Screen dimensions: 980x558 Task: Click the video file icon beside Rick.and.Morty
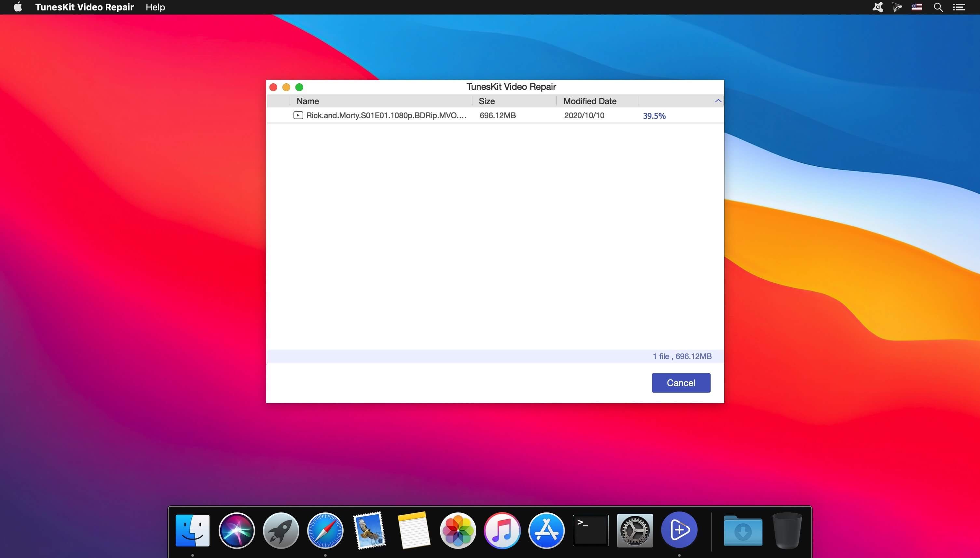point(298,115)
